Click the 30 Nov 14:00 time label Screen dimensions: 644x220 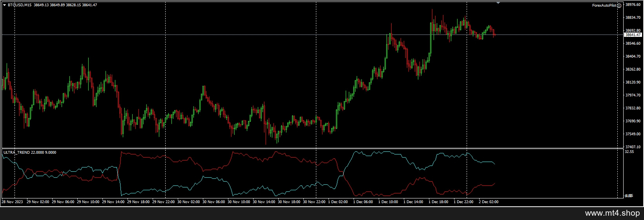(x=264, y=202)
